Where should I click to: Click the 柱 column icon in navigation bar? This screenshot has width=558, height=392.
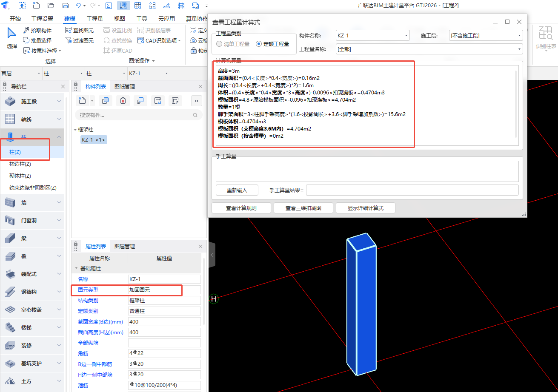10,137
